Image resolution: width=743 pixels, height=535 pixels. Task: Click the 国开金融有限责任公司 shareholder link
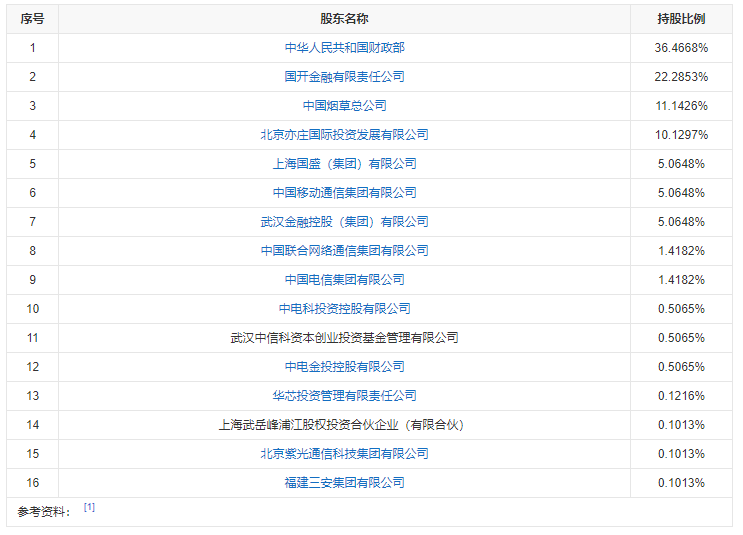[344, 77]
